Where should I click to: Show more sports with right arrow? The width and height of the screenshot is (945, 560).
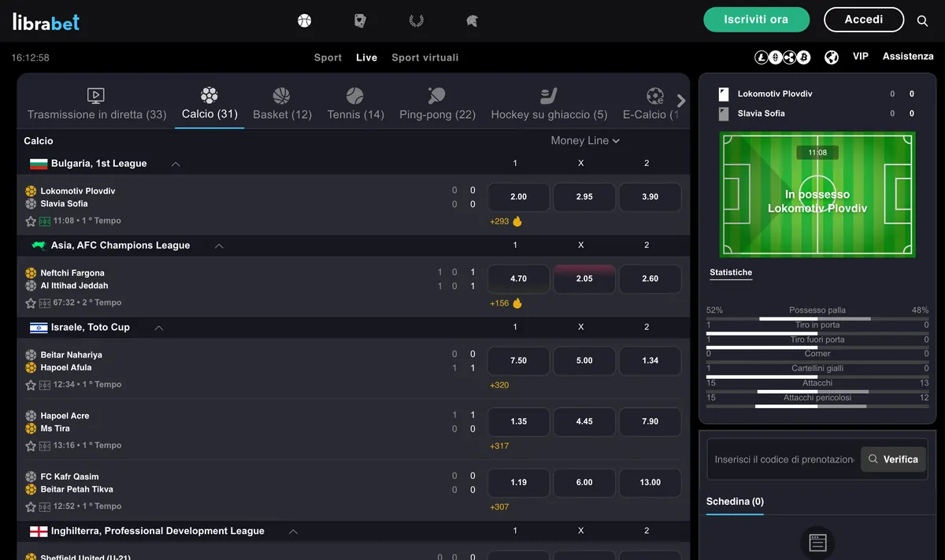pos(681,101)
